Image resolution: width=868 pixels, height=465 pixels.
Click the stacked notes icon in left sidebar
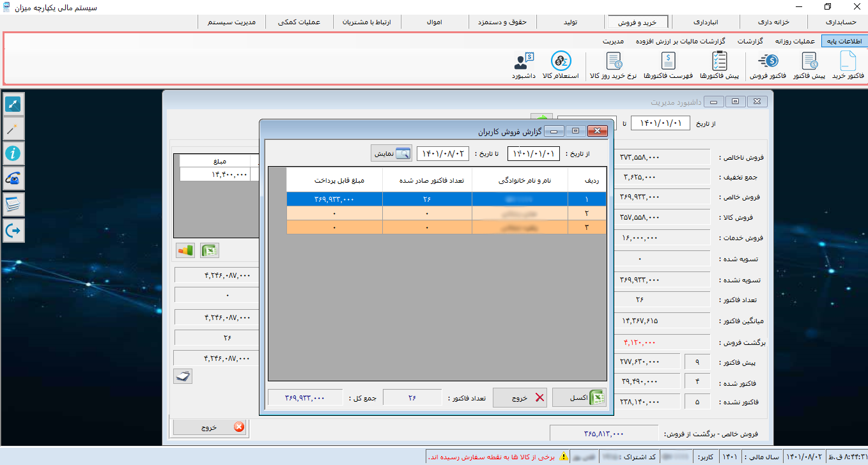[13, 205]
